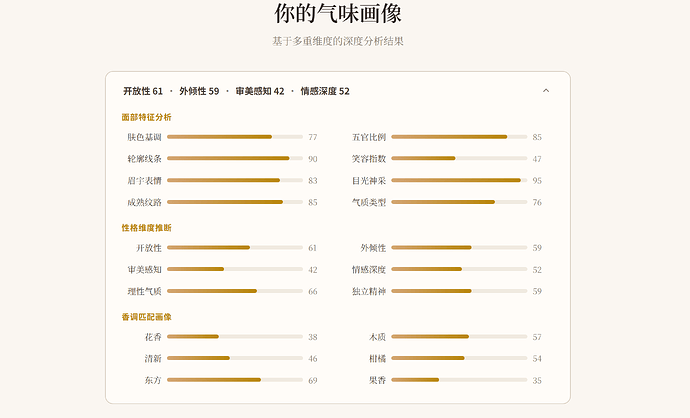Click the 花香 progress bar
The height and width of the screenshot is (418, 690).
pos(235,337)
